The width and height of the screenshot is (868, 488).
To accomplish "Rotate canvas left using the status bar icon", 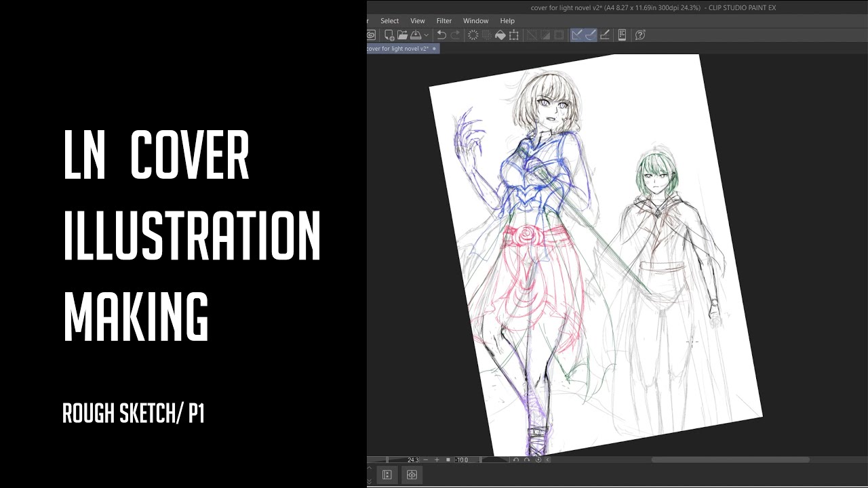I will point(516,460).
